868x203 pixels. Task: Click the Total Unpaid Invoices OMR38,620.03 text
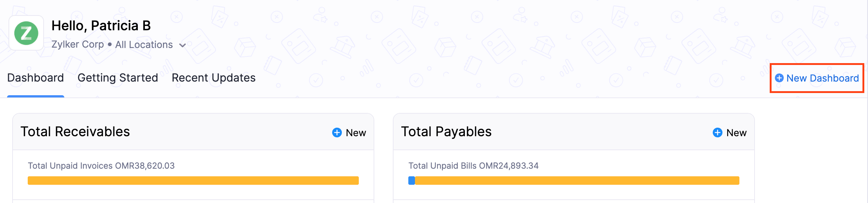click(101, 166)
